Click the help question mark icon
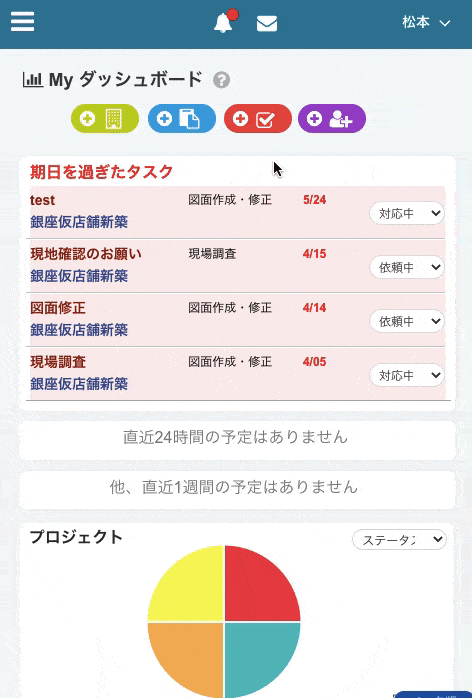 (x=221, y=80)
